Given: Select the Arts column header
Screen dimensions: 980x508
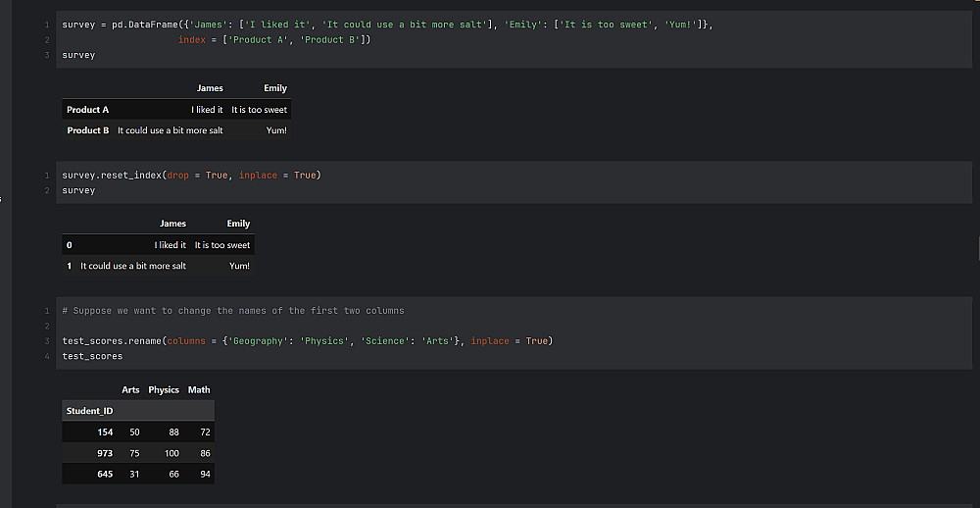Looking at the screenshot, I should point(130,389).
